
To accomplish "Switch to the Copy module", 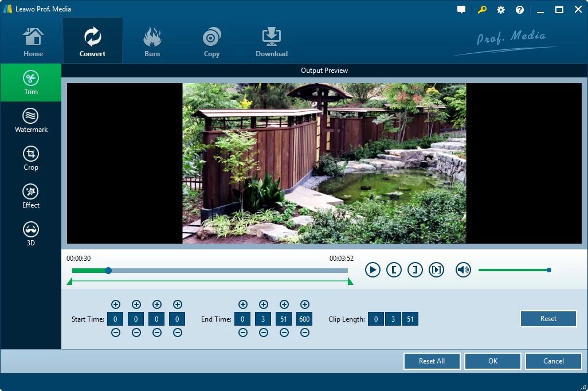I will click(211, 40).
